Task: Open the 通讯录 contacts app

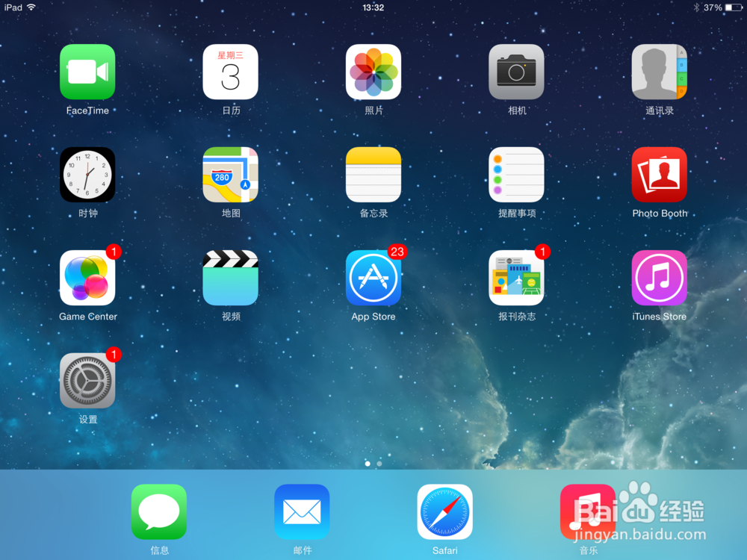Action: pyautogui.click(x=660, y=72)
